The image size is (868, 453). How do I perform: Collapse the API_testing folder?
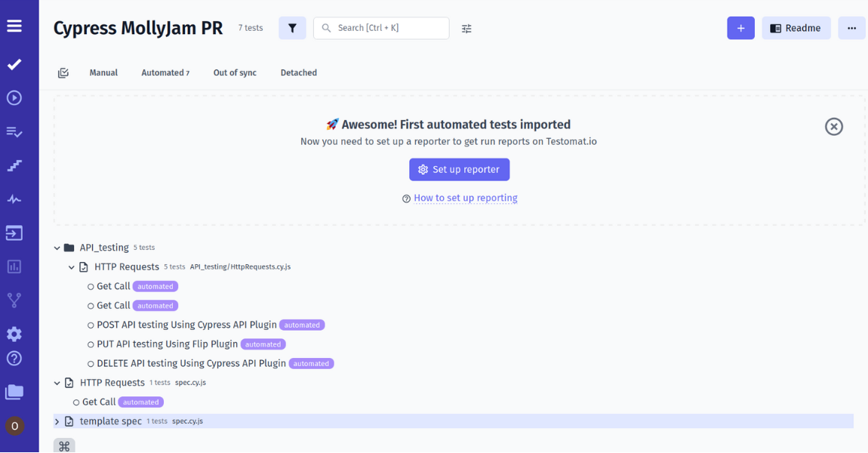click(x=57, y=247)
